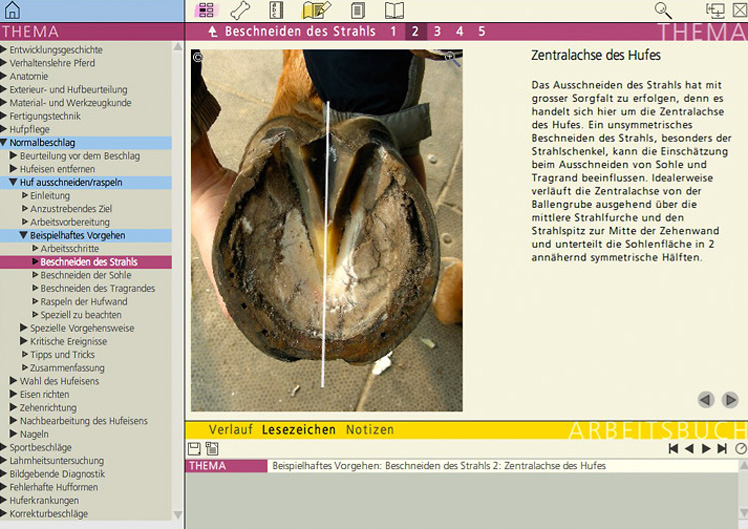Open the bookmark entry Beispielhaftes Vorgehen

[438, 466]
